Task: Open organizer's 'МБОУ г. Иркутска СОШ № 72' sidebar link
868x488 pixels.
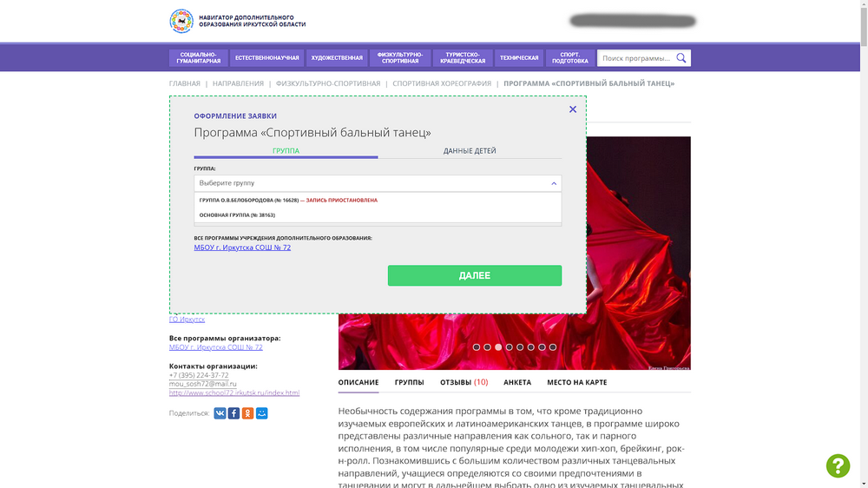Action: (x=216, y=347)
